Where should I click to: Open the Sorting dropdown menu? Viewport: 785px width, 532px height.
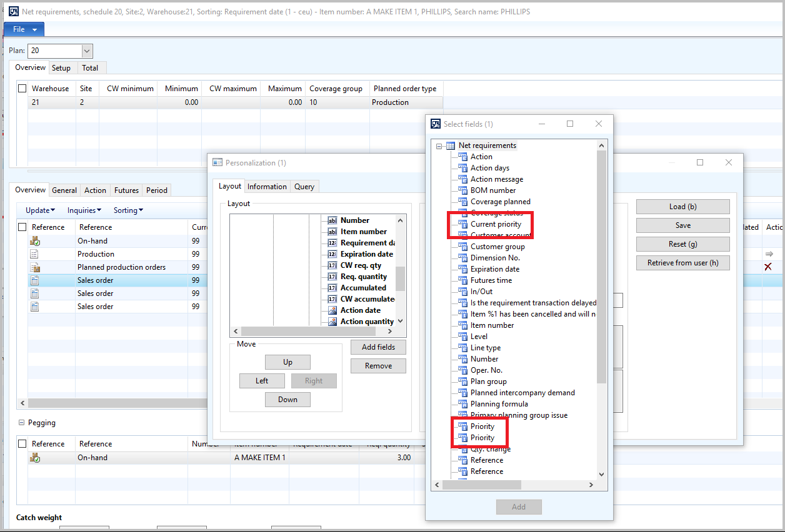(128, 210)
